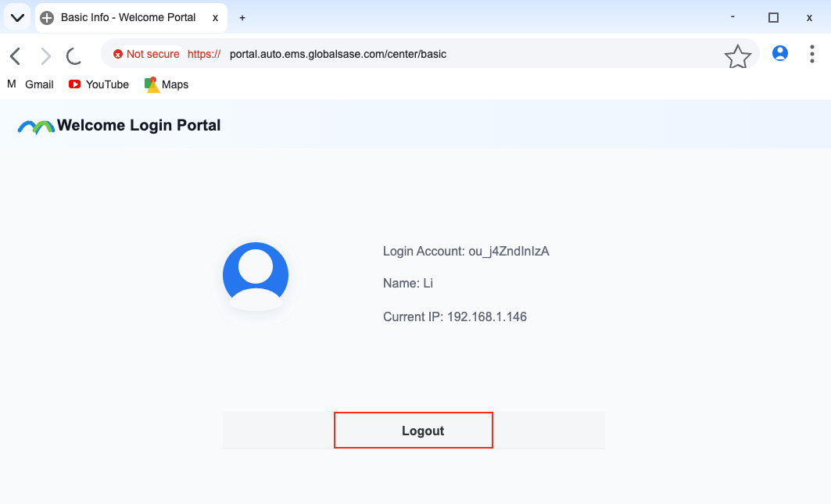Click the Login Account: ou_j4ZndInIzA text
Viewport: 831px width, 504px height.
[466, 251]
